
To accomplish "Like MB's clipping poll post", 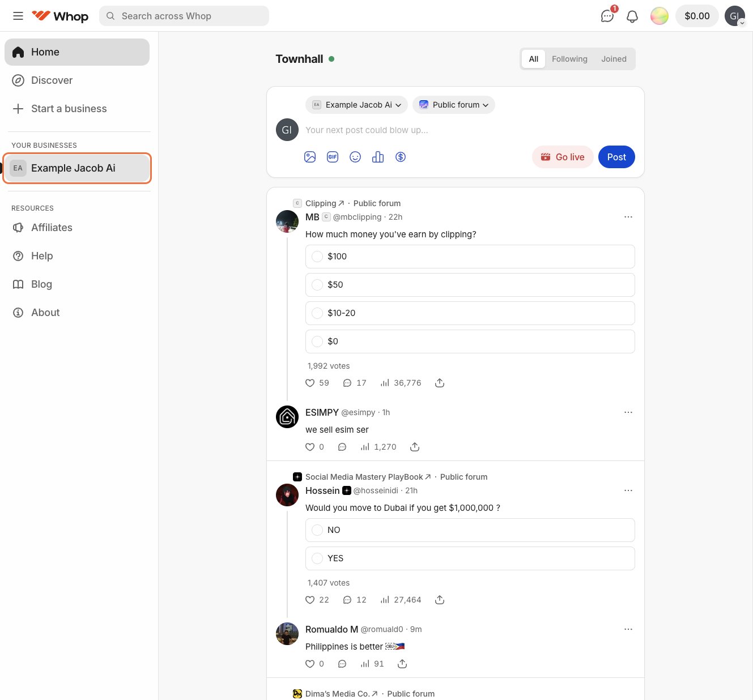I will coord(310,383).
